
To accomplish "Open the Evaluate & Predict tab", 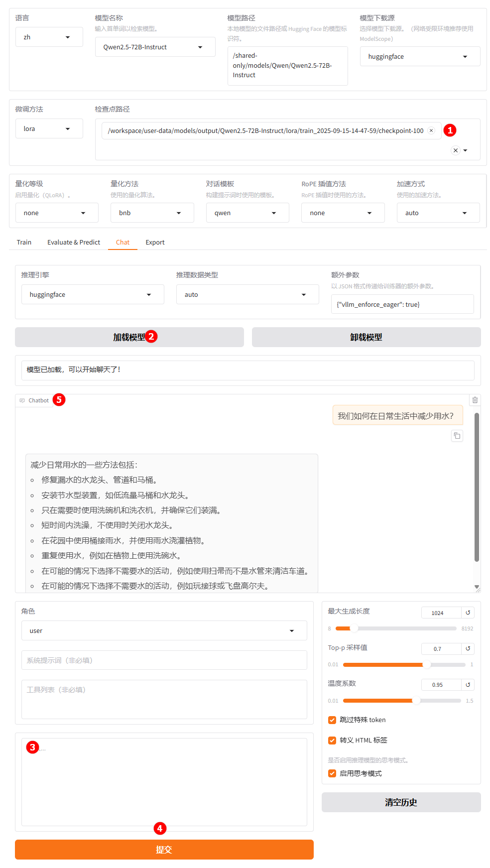I will click(74, 243).
